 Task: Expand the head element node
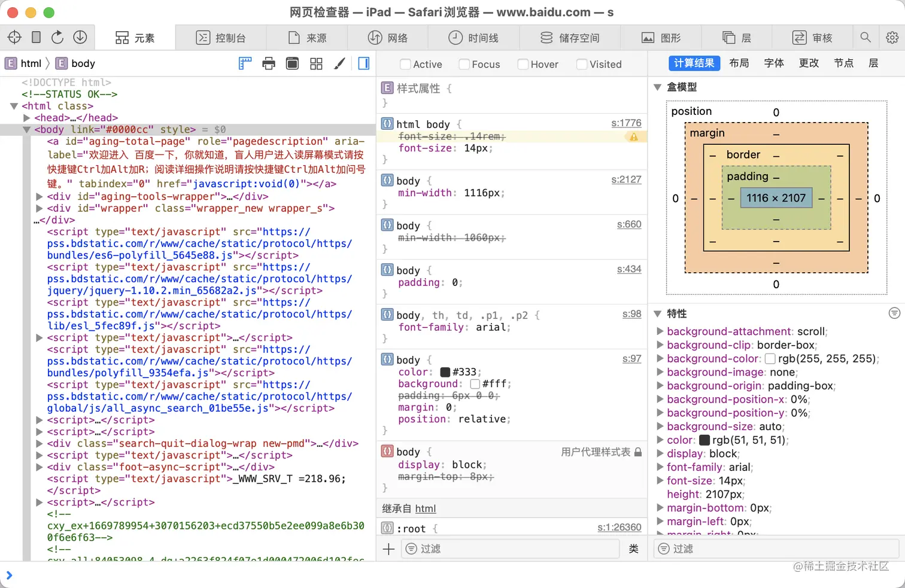click(x=26, y=118)
